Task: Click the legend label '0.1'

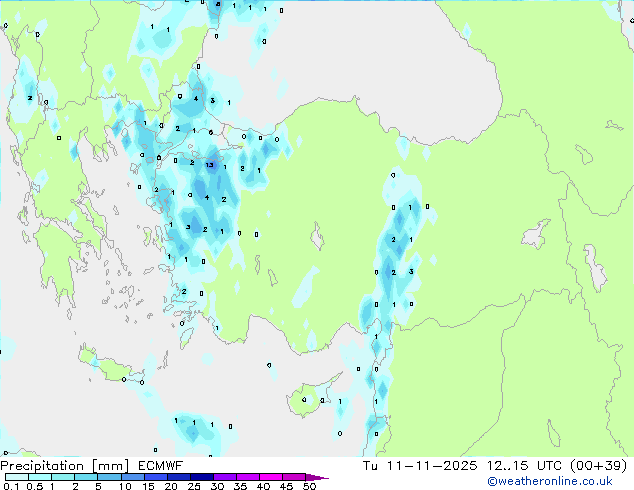Action: tap(11, 486)
